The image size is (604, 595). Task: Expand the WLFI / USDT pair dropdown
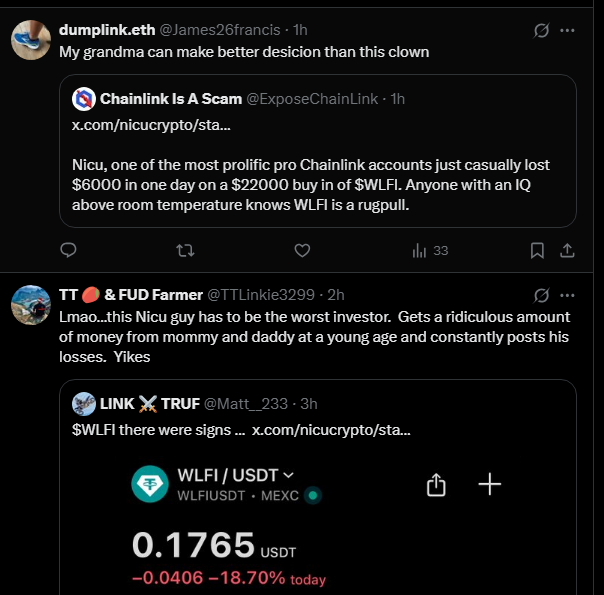tap(289, 475)
